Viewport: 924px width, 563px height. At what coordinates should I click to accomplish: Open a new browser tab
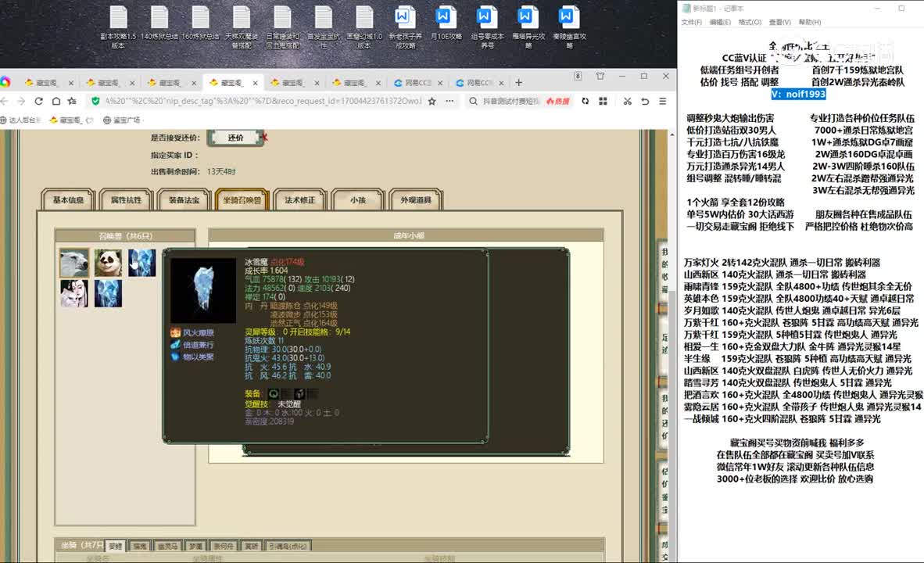pyautogui.click(x=518, y=83)
